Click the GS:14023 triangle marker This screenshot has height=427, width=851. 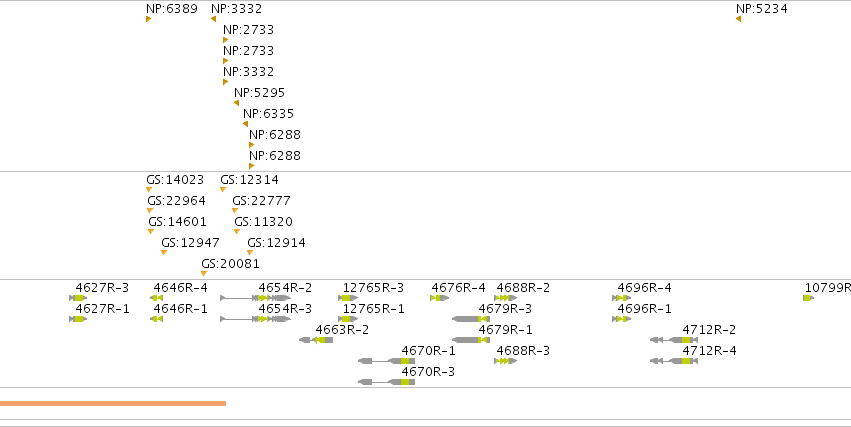(x=149, y=189)
